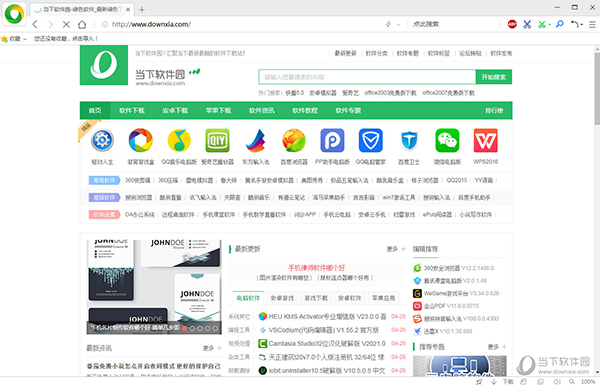
Task: Open the 苹果下载 navigation menu
Action: pyautogui.click(x=218, y=111)
